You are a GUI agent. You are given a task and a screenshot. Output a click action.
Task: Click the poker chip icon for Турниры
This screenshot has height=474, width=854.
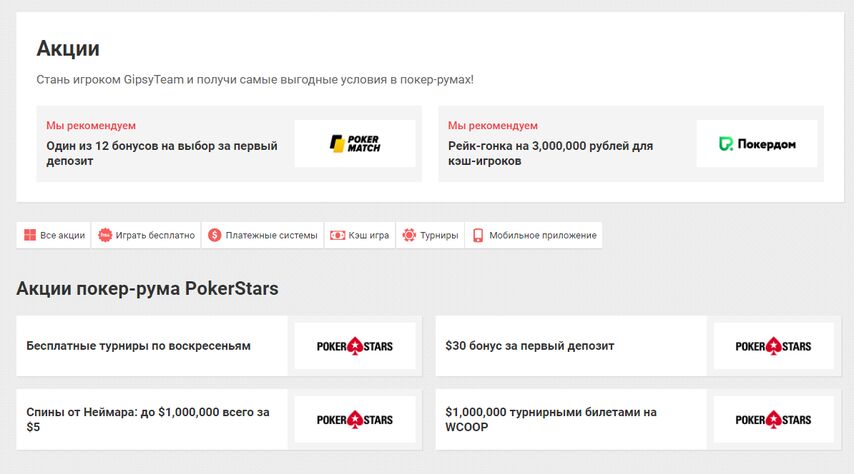pyautogui.click(x=409, y=235)
